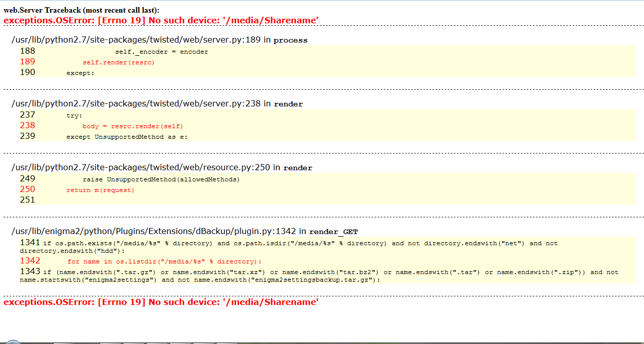Click the empty line number 251
Screen dimensions: 644x344
pyautogui.click(x=28, y=200)
